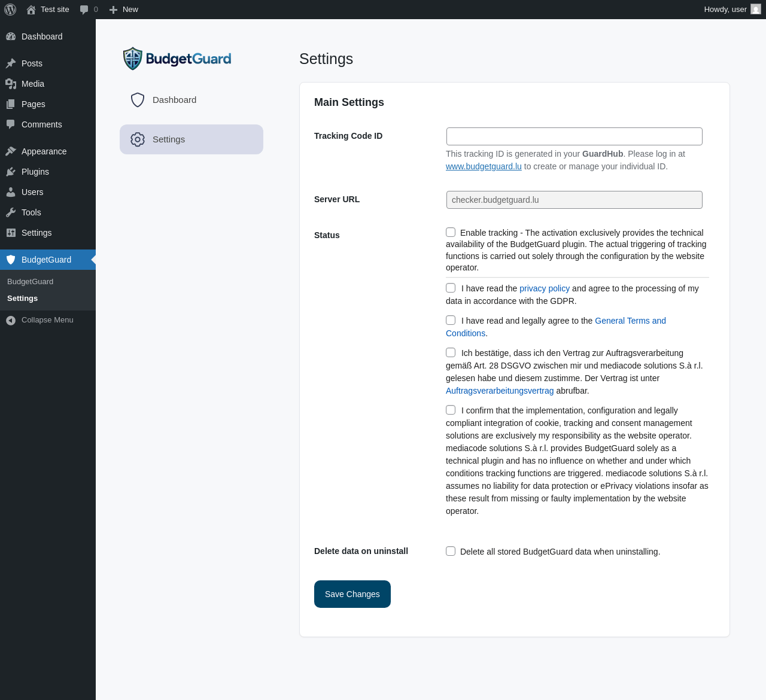Open Posts in the admin menu

48,63
